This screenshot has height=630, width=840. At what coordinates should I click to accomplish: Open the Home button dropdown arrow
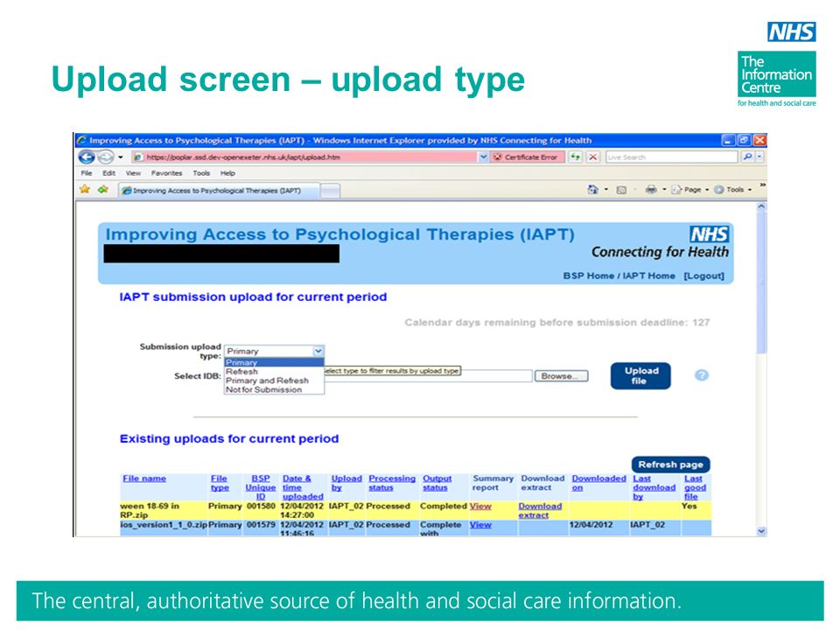[x=605, y=189]
